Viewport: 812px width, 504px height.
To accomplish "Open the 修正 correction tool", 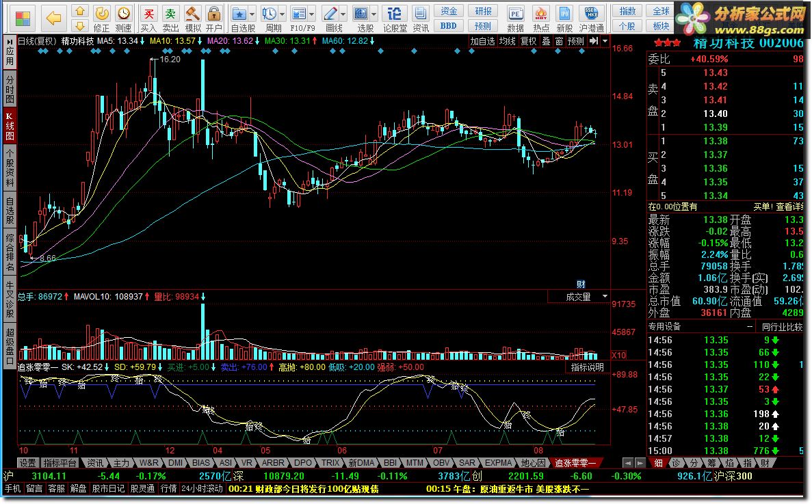I will (101, 18).
